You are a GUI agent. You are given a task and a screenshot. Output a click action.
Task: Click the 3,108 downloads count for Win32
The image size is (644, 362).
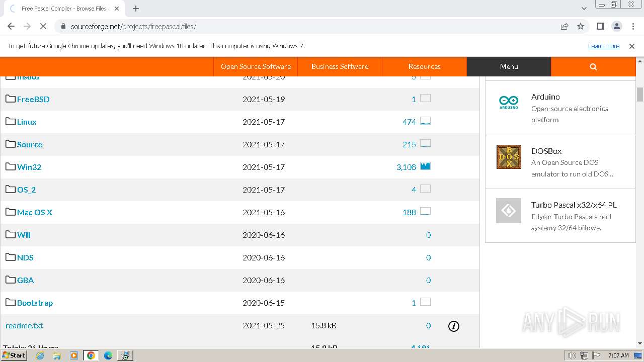(x=406, y=167)
